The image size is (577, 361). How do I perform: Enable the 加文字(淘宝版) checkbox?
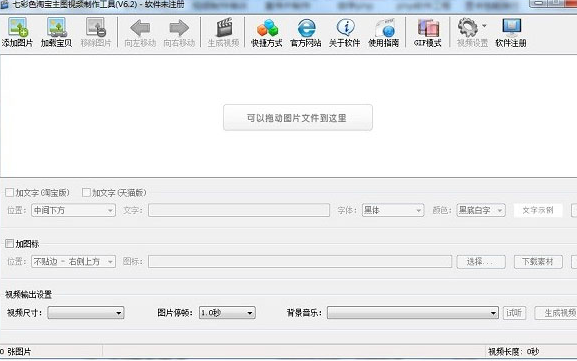click(10, 192)
